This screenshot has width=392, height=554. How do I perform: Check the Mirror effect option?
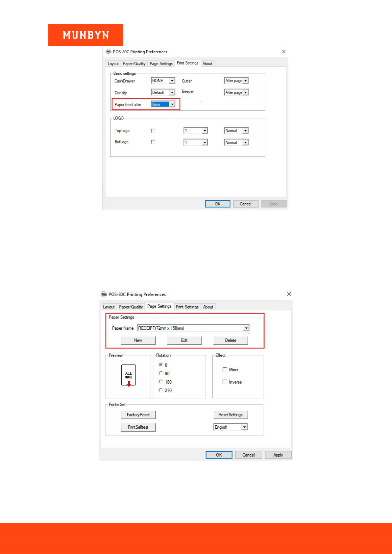(x=225, y=369)
